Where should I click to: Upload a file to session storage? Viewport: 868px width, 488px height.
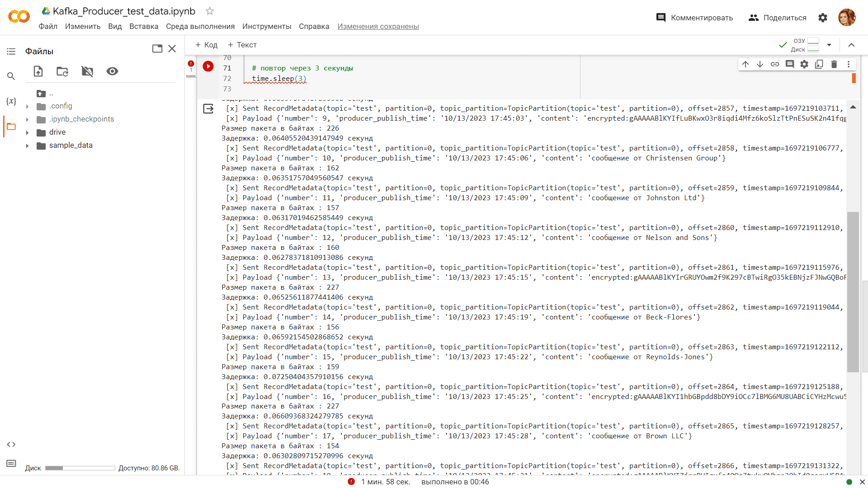pyautogui.click(x=38, y=71)
